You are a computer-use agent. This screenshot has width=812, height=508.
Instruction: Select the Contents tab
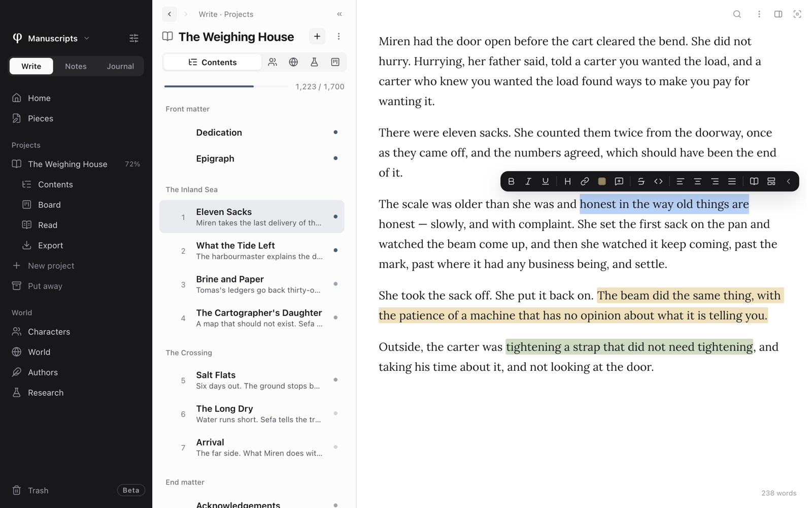[x=213, y=62]
